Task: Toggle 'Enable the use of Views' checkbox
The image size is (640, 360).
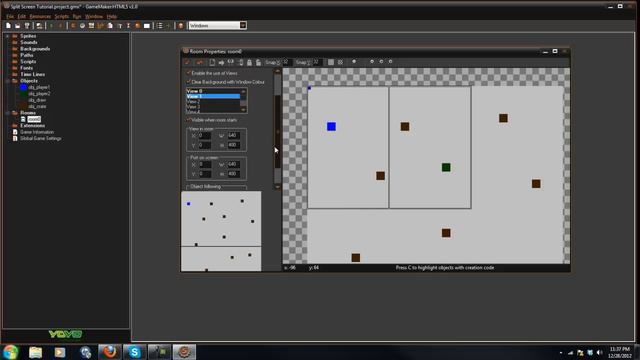Action: tap(189, 73)
